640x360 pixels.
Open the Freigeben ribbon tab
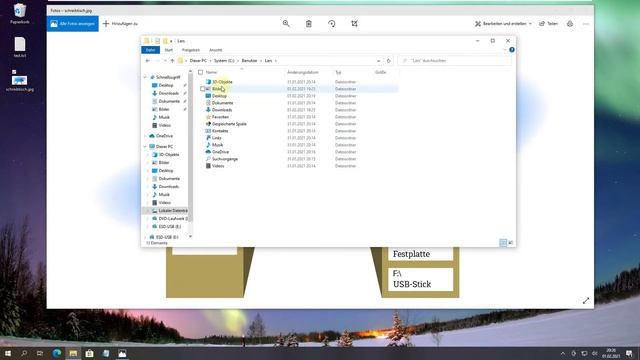point(191,50)
